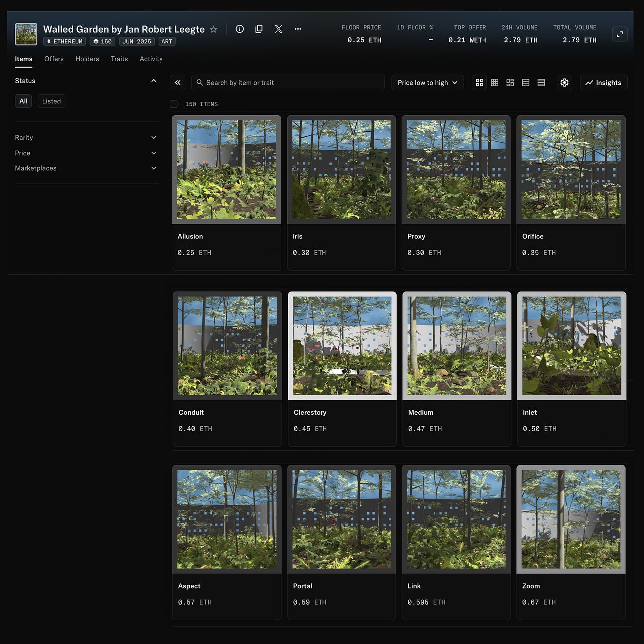Image resolution: width=644 pixels, height=644 pixels.
Task: Open the Clerestory item thumbnail
Action: coord(342,346)
